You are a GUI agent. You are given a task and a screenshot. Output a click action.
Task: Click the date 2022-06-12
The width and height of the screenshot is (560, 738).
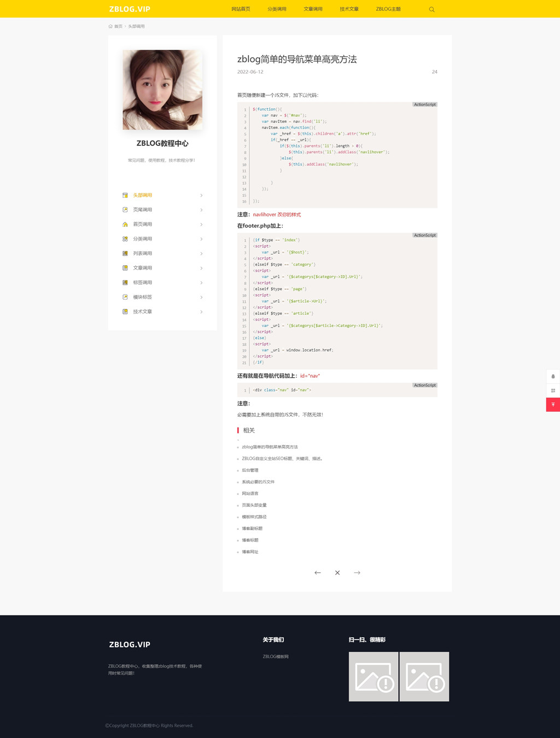click(x=250, y=72)
